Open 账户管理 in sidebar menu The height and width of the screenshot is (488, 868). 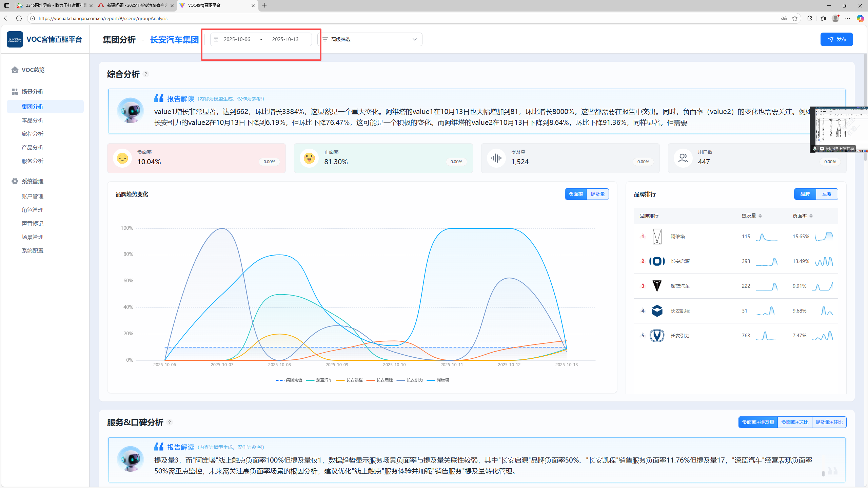coord(33,196)
